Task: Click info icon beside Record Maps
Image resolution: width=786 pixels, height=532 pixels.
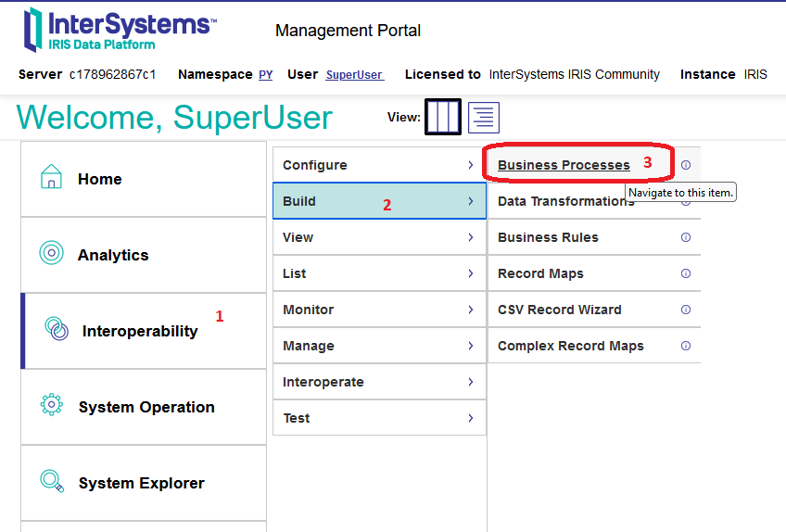Action: 686,273
